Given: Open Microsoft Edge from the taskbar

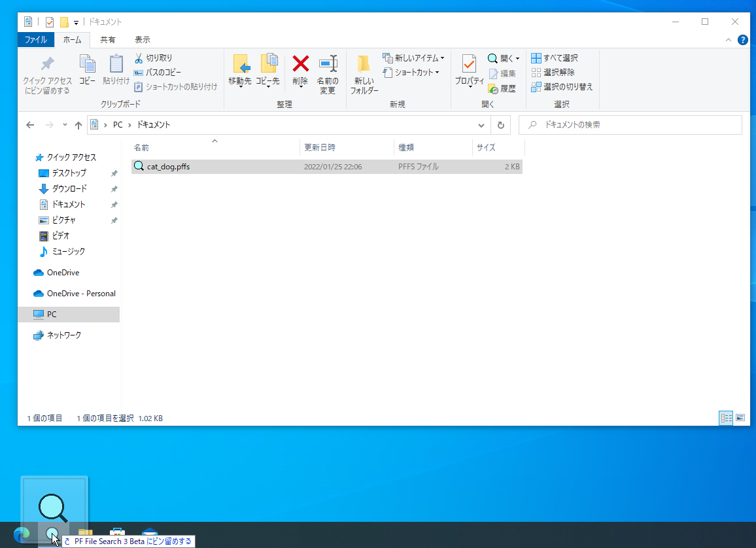Looking at the screenshot, I should (x=22, y=534).
